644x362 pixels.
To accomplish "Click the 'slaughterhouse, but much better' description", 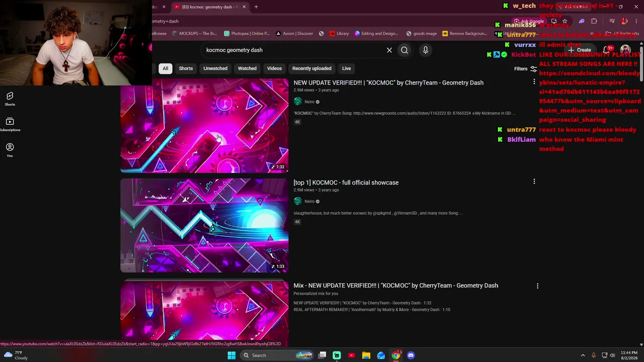I will [378, 213].
